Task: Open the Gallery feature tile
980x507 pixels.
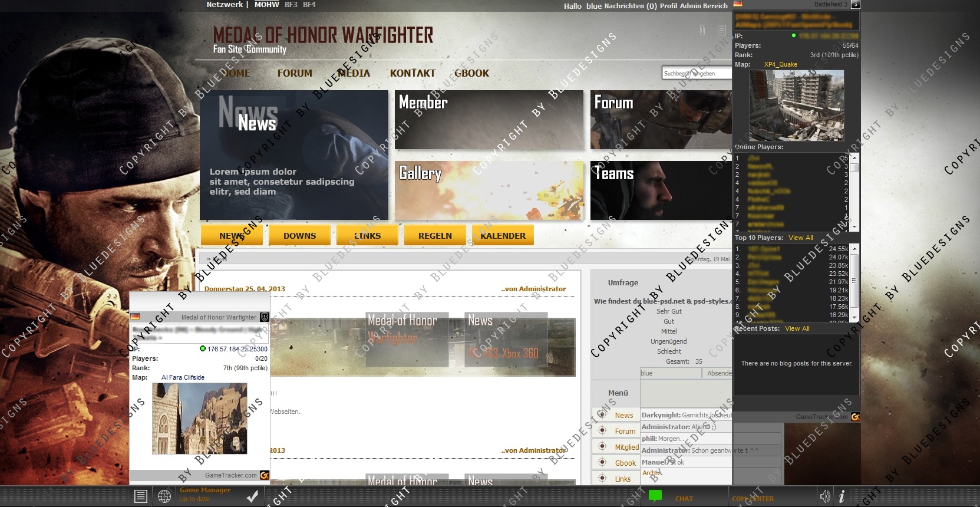Action: 489,190
